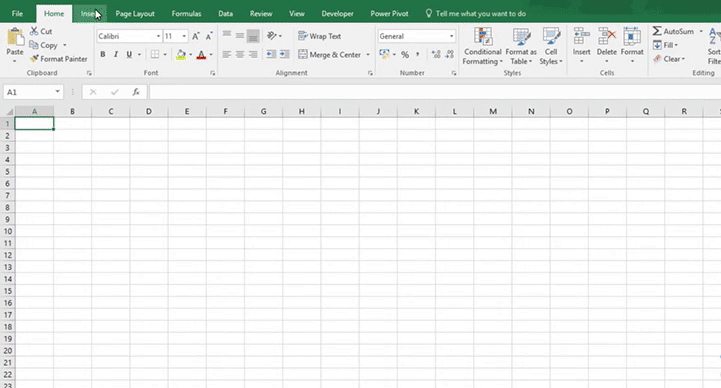The image size is (721, 388).
Task: Increase font size with the larger A icon
Action: [196, 36]
